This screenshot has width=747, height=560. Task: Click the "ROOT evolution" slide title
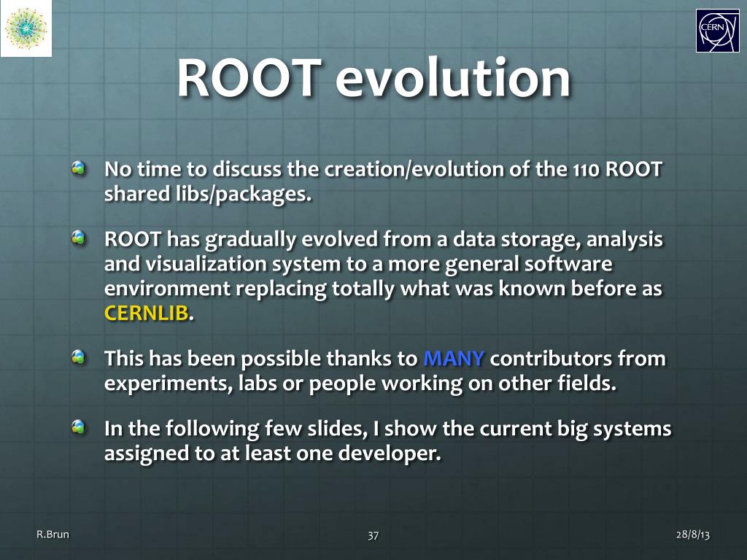tap(374, 77)
